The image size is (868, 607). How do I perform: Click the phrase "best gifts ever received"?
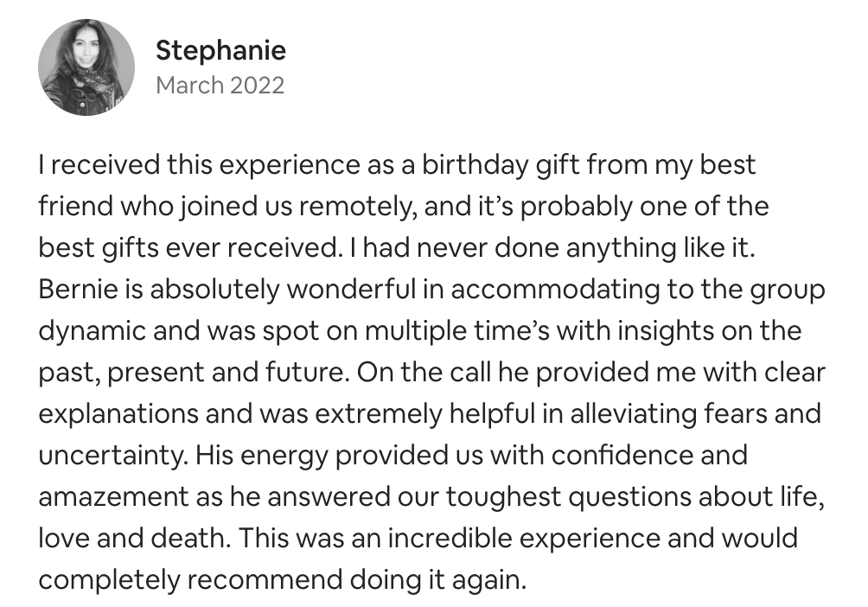[187, 247]
